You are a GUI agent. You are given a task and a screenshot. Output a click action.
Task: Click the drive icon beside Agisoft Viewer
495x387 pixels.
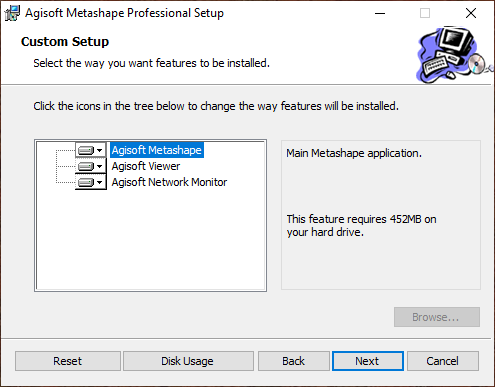tap(86, 166)
